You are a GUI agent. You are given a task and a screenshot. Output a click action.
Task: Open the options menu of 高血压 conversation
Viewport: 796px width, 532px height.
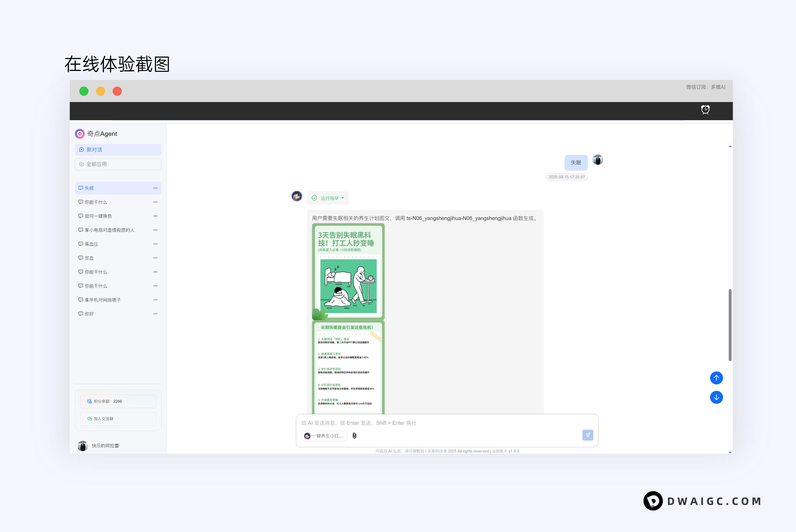point(155,244)
